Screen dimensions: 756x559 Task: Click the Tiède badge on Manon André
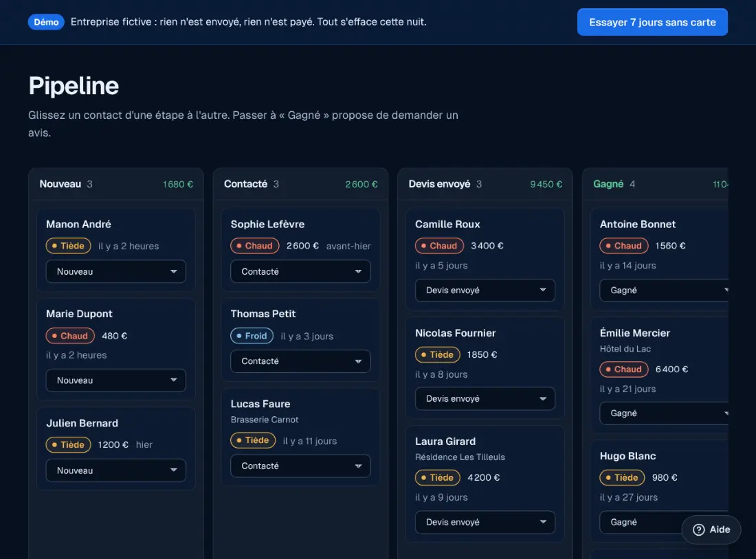68,246
